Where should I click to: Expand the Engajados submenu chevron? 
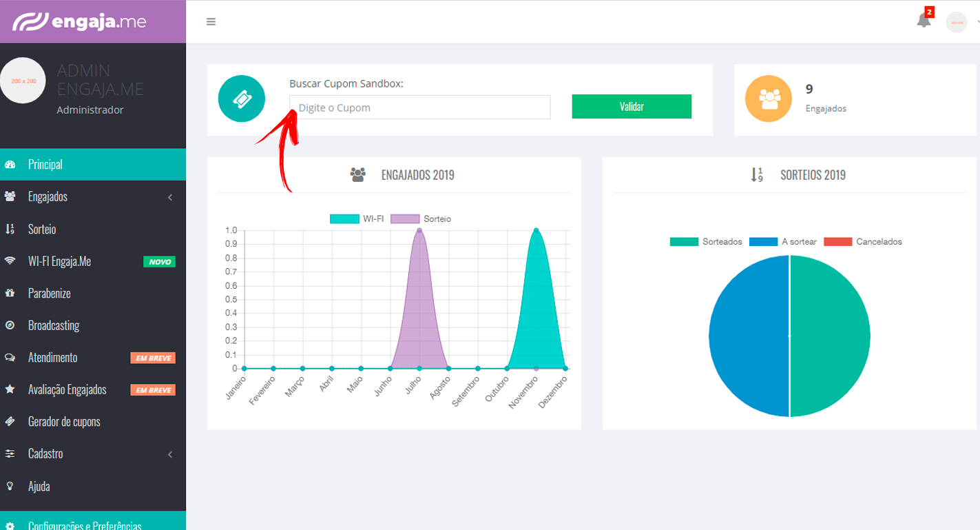[x=170, y=197]
